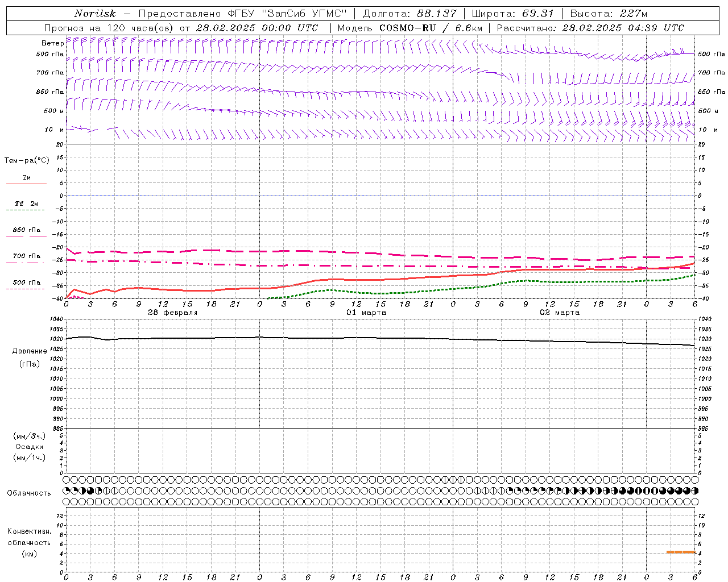Image resolution: width=728 pixels, height=582 pixels.
Task: Click the '10 м' wind level label on left
Action: tap(53, 130)
